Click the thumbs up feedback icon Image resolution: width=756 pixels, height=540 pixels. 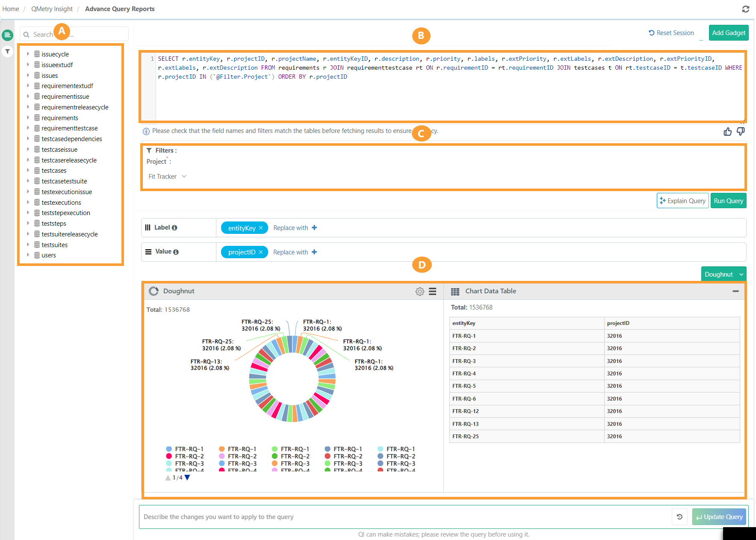[727, 131]
